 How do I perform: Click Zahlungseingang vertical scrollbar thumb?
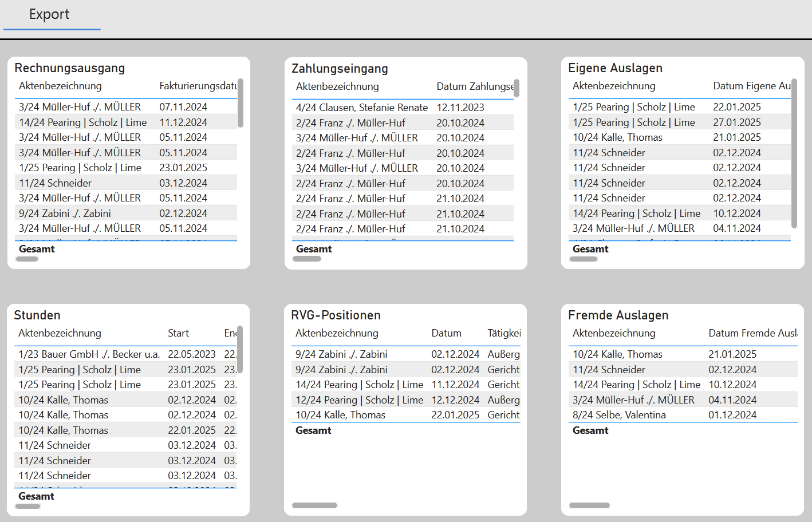click(x=517, y=88)
